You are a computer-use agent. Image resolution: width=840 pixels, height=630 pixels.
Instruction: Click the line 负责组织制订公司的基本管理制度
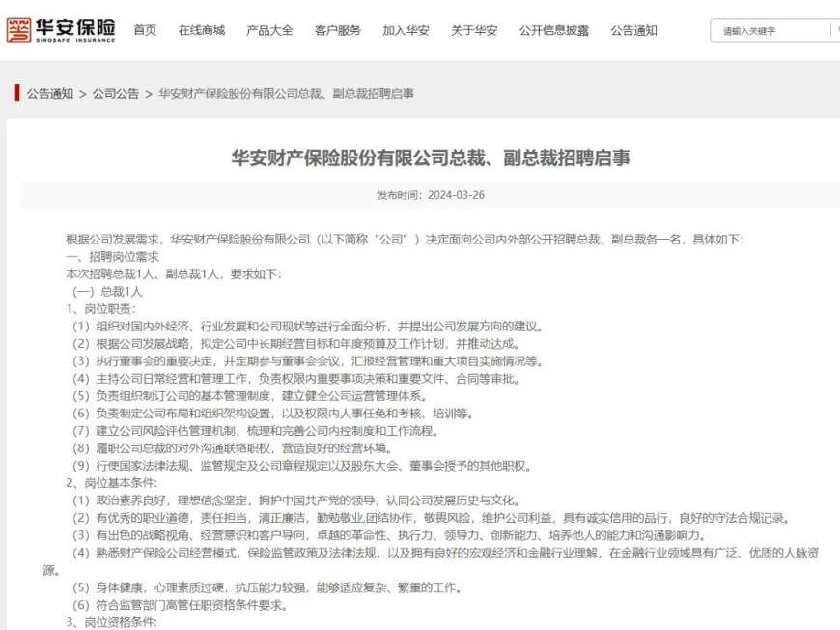click(250, 396)
